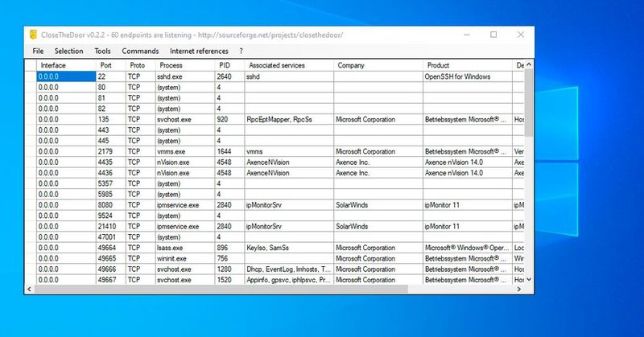Click the CloseTheDoor app icon in title bar

click(33, 35)
